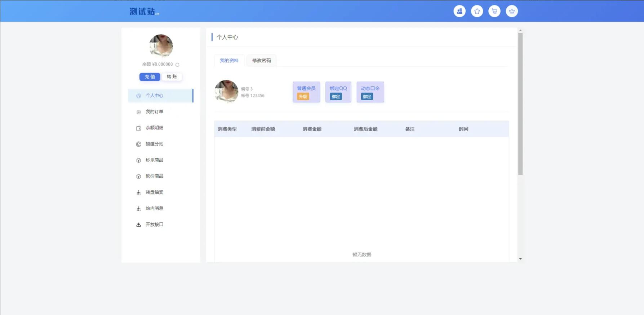Click the 时间 column header
644x315 pixels.
[x=463, y=129]
